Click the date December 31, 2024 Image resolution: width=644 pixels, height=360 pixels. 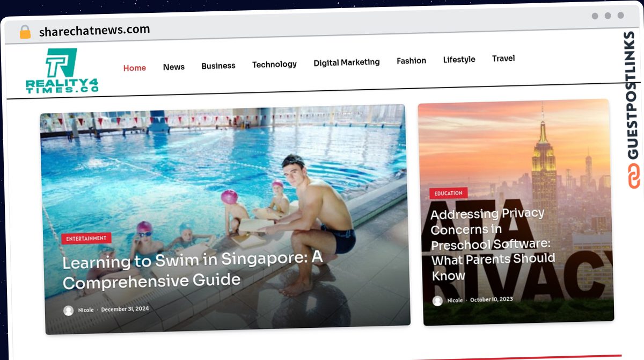point(125,309)
